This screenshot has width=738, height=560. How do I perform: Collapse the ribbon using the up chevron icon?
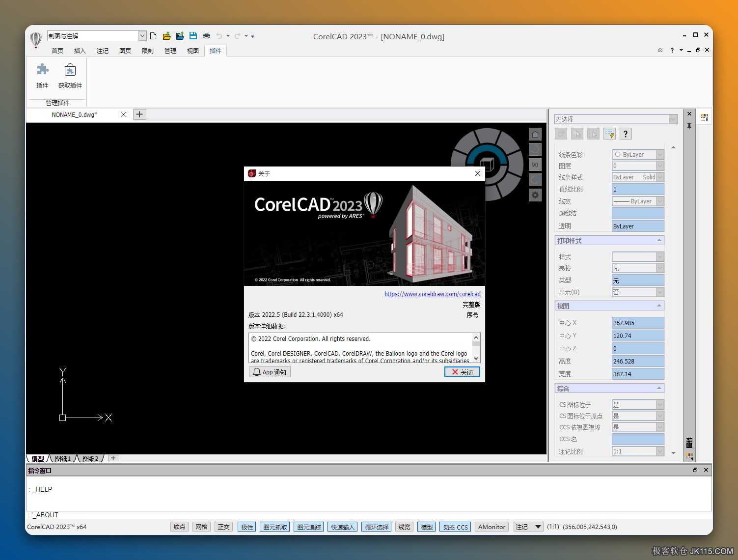point(660,50)
